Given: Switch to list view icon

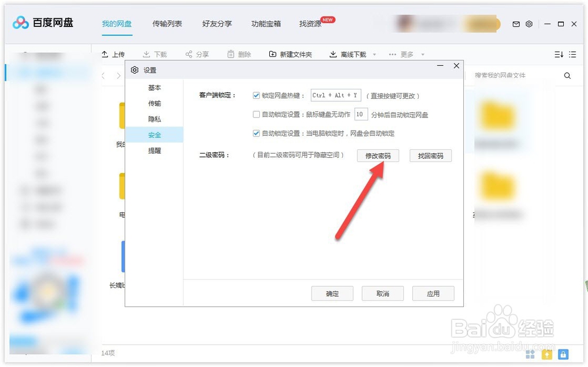Looking at the screenshot, I should (572, 55).
